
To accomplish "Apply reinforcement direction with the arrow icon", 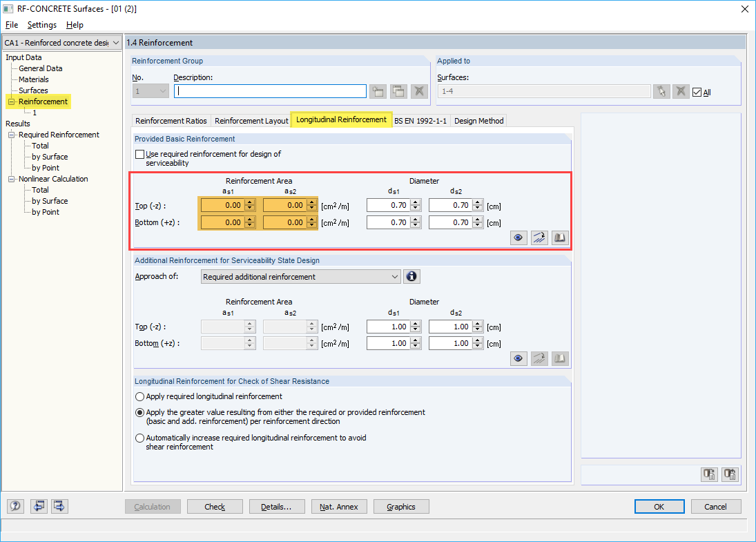I will click(539, 238).
